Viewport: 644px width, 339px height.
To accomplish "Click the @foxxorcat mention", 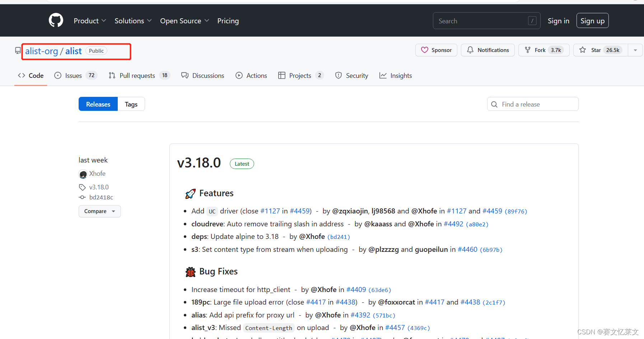I will [396, 302].
